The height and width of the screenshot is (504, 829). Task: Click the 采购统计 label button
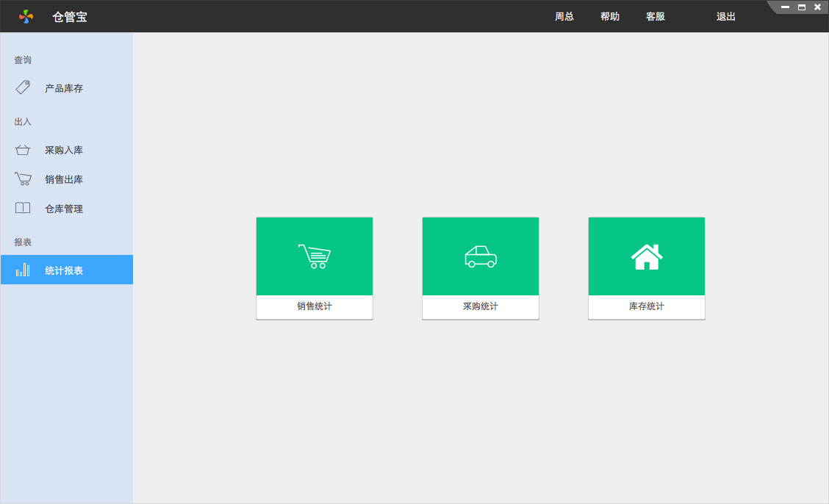[x=481, y=306]
